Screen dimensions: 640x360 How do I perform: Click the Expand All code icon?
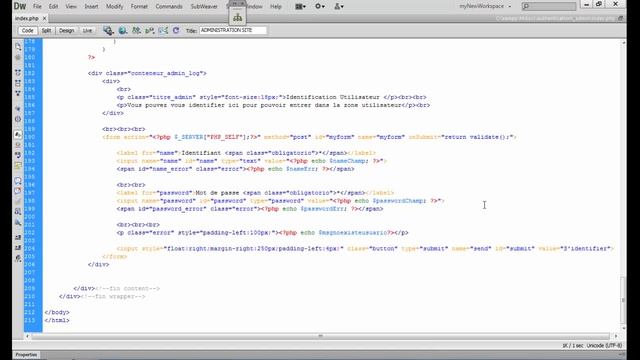[18, 93]
